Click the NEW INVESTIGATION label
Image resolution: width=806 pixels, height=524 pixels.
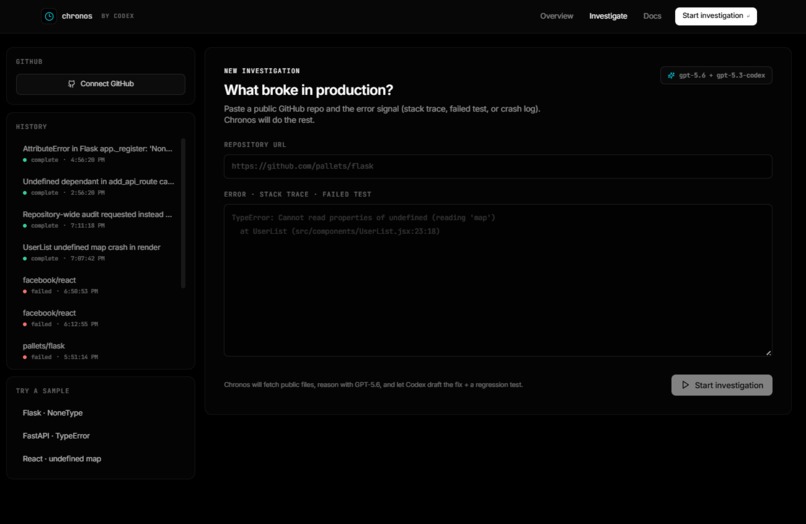pyautogui.click(x=262, y=71)
